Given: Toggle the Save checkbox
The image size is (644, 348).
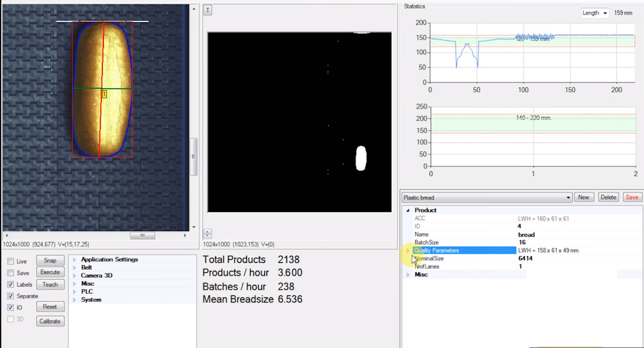Looking at the screenshot, I should [x=10, y=273].
